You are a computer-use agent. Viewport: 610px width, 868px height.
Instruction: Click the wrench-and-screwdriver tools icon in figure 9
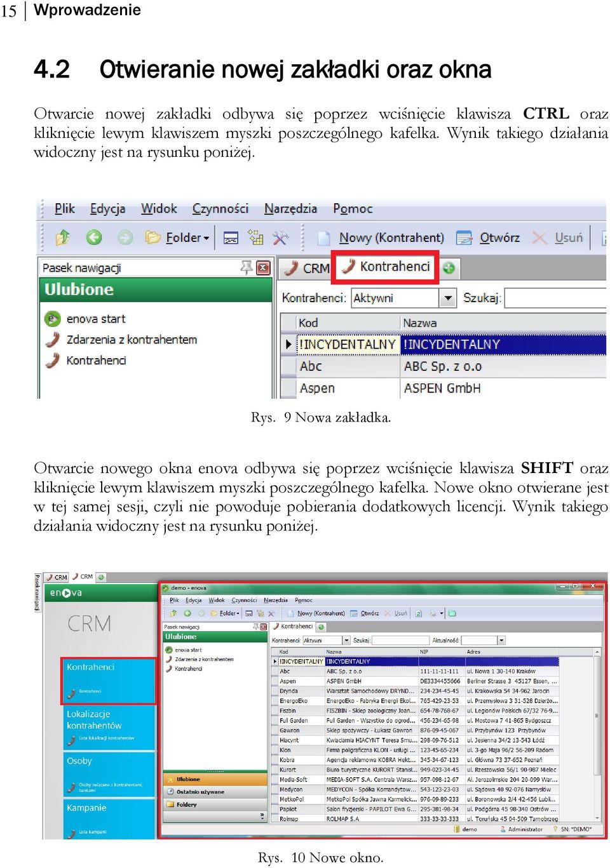(280, 238)
